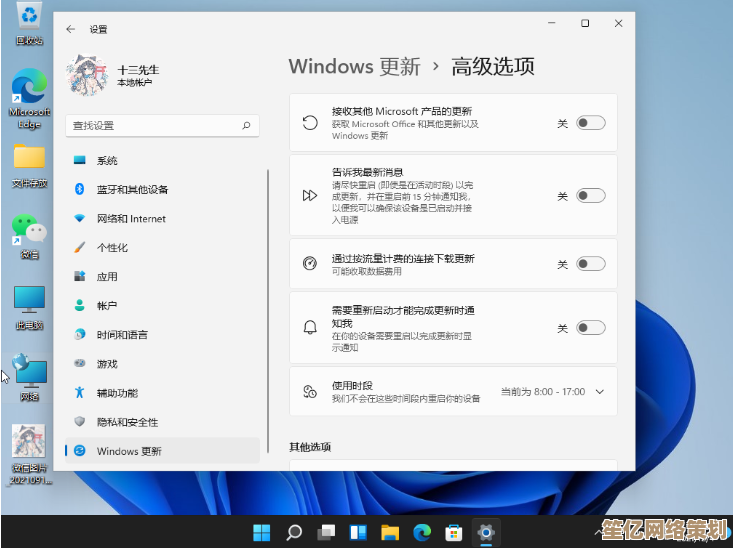
Task: Open 蓝牙和其他设备 settings
Action: (x=132, y=189)
